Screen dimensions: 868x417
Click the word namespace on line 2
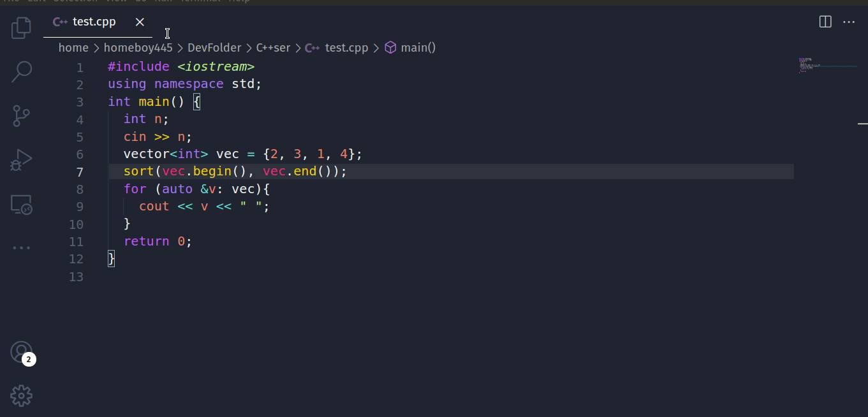pyautogui.click(x=189, y=84)
